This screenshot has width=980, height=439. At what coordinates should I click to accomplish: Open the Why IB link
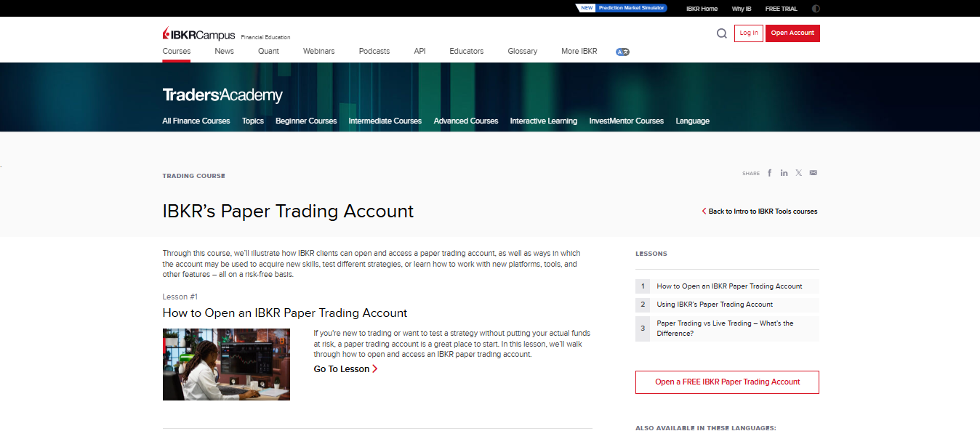pos(742,9)
